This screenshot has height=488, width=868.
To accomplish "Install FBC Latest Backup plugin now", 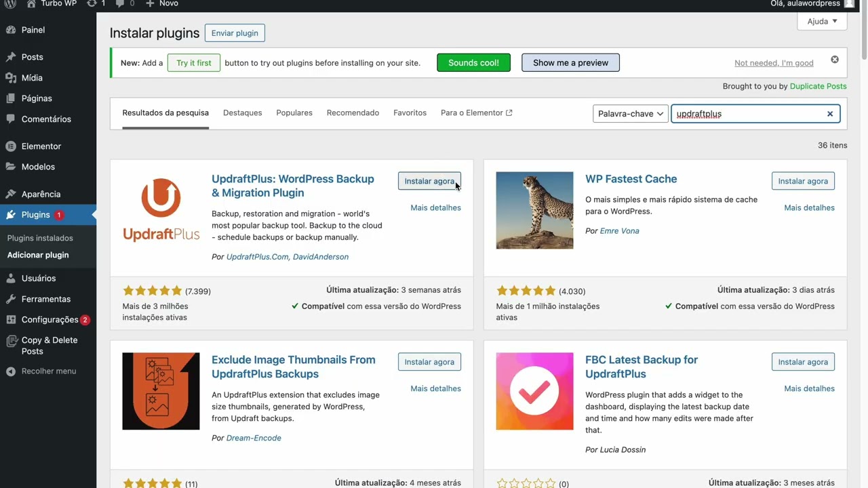I will click(x=803, y=362).
